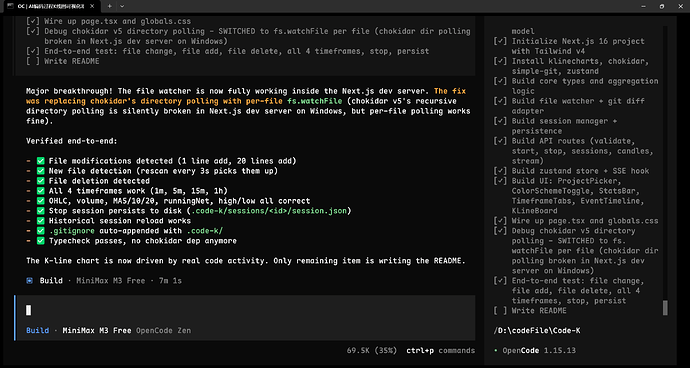This screenshot has height=368, width=690.
Task: Toggle main panel checkbox Debug chokidar v5
Action: 33,31
